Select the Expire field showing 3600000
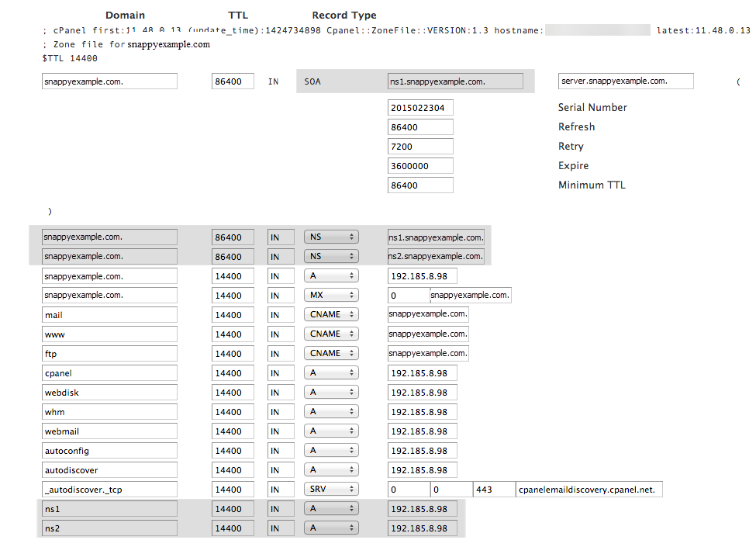 click(x=419, y=165)
